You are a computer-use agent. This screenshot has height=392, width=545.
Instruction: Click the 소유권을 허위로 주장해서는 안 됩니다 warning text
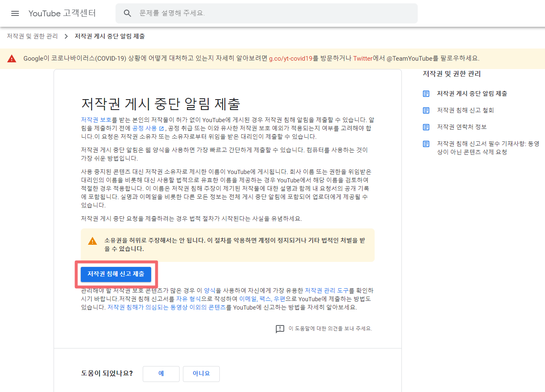(x=234, y=245)
